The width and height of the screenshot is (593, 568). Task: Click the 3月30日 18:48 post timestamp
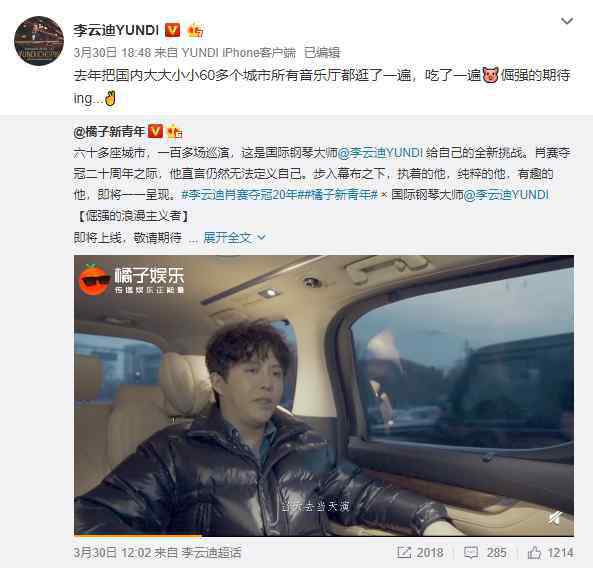(112, 53)
